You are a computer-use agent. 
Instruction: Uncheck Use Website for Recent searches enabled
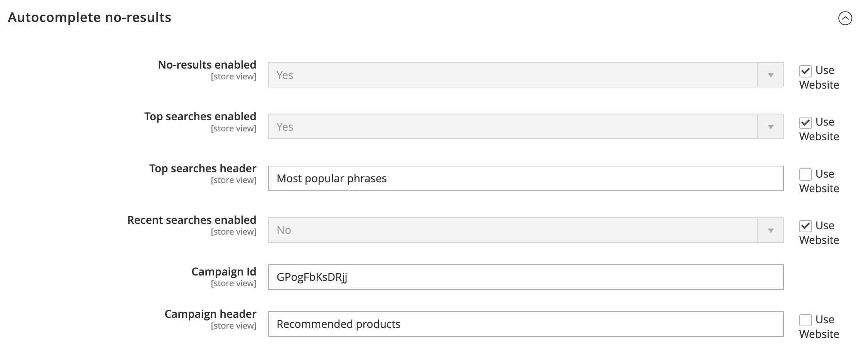point(806,226)
